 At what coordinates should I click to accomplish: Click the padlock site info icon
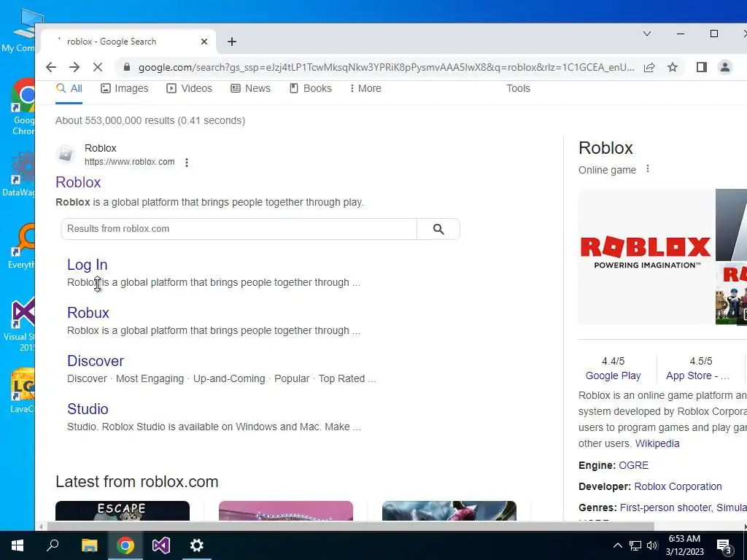click(127, 67)
